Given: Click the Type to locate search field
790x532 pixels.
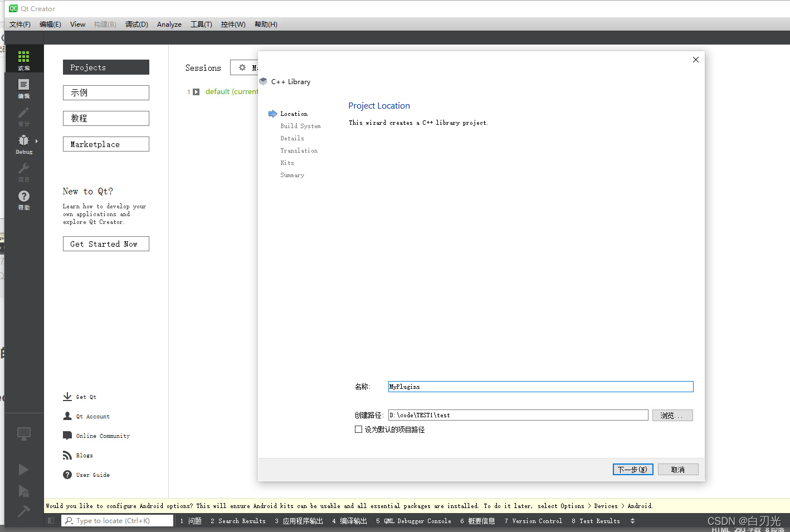Looking at the screenshot, I should (118, 520).
